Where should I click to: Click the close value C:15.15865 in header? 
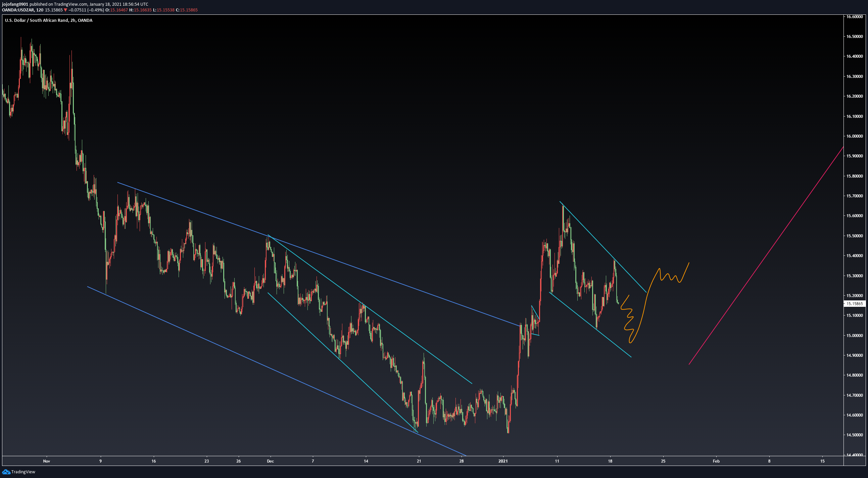[x=187, y=10]
